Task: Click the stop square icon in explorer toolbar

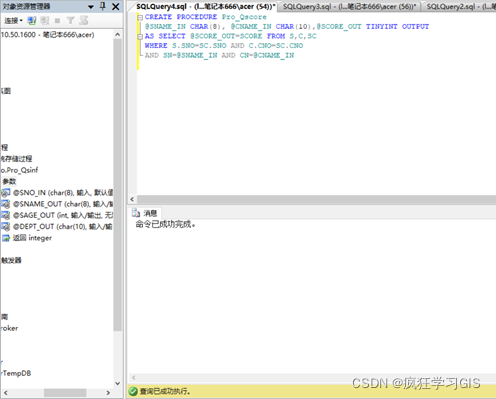Action: coord(57,21)
